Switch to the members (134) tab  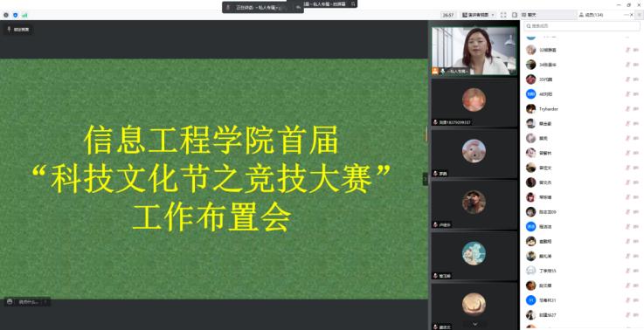(591, 15)
